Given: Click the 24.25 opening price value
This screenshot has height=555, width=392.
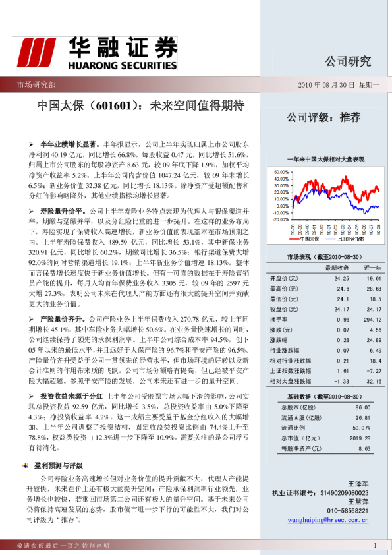Looking at the screenshot, I should coord(341,279).
